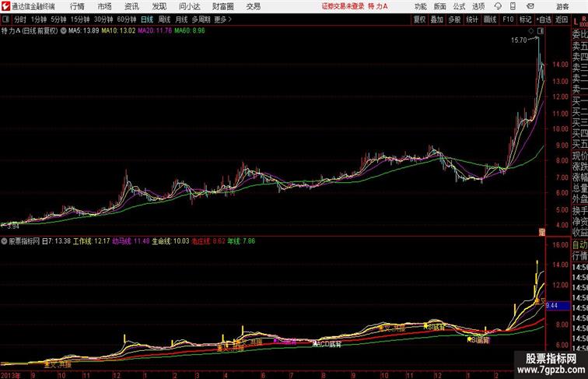588x379 pixels.
Task: Click the red L icon in right panel
Action: coord(576,22)
